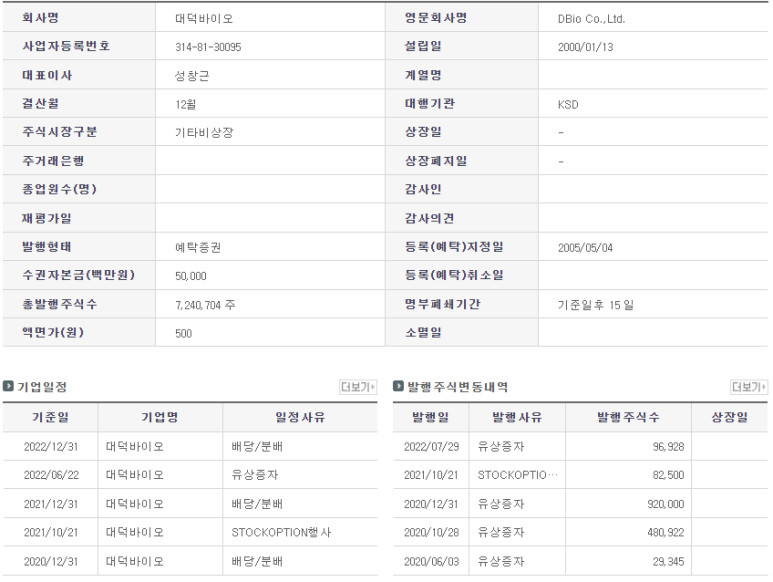Click the 발행주식변동내역 section header icon

coord(398,386)
